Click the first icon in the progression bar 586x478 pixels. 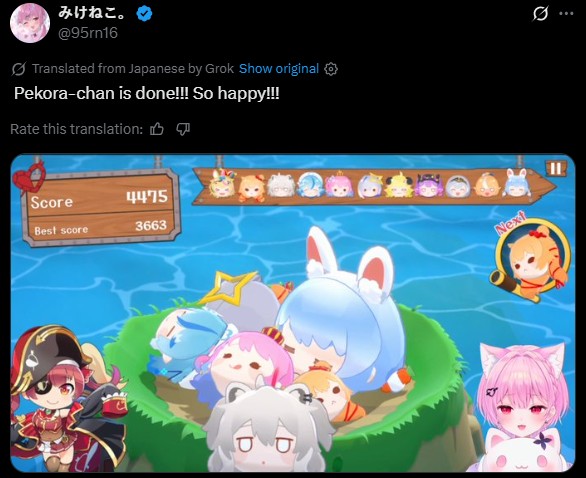222,184
